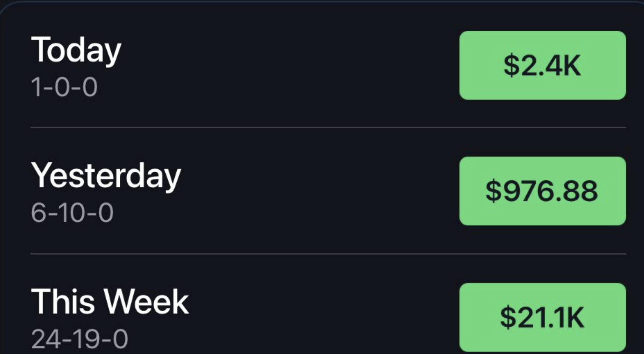Image resolution: width=644 pixels, height=354 pixels.
Task: Select the This Week heading
Action: pos(110,301)
